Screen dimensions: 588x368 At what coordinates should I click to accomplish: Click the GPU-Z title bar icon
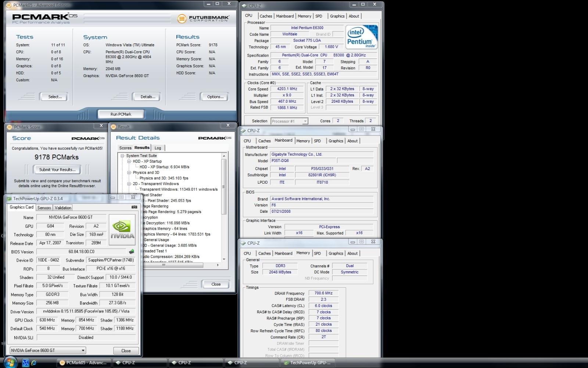(x=10, y=198)
